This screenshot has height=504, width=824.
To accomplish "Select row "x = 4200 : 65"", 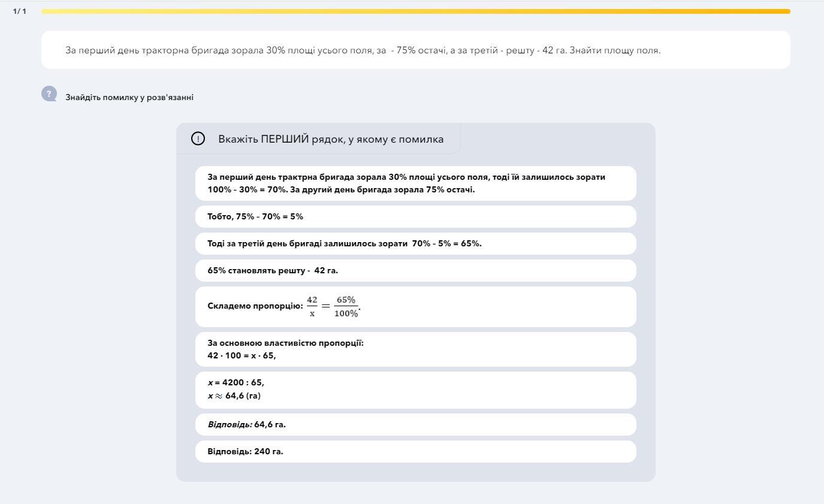I will (x=415, y=390).
